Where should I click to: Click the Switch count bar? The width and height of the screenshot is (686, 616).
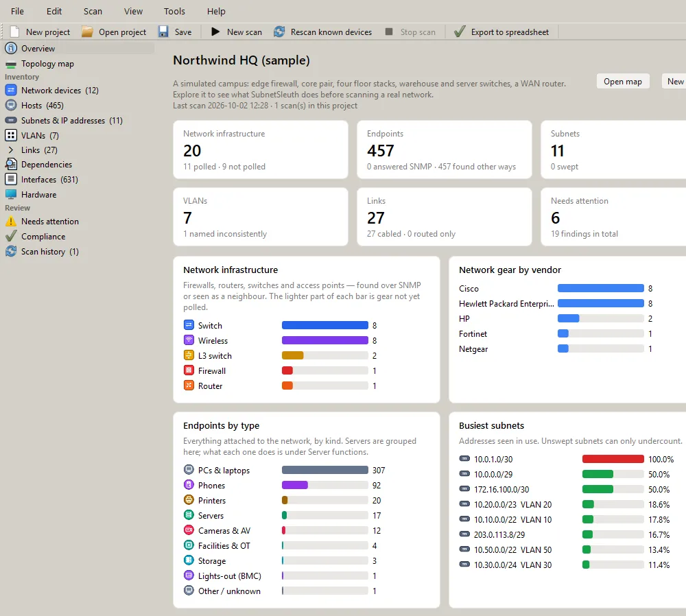324,325
